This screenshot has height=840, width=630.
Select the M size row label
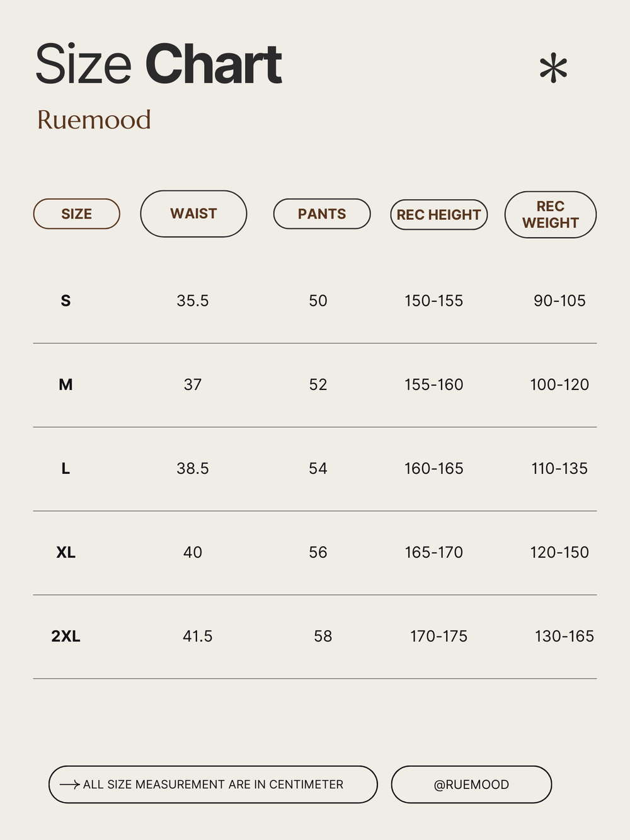click(66, 384)
